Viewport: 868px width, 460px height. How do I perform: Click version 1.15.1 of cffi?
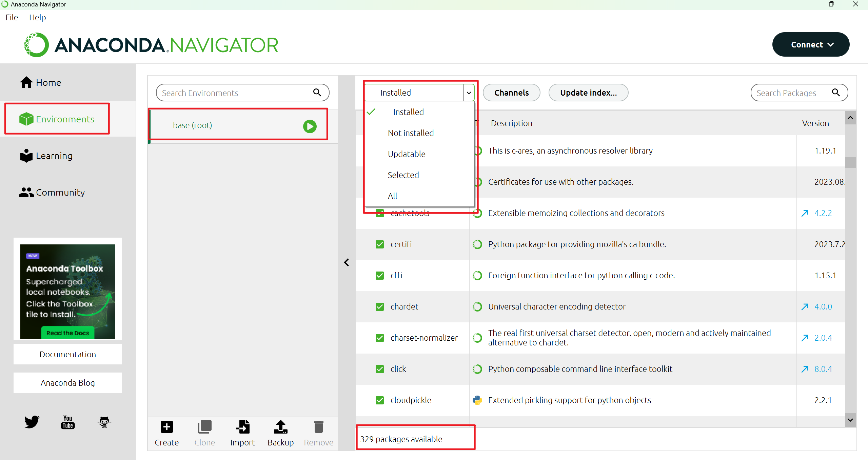(825, 275)
